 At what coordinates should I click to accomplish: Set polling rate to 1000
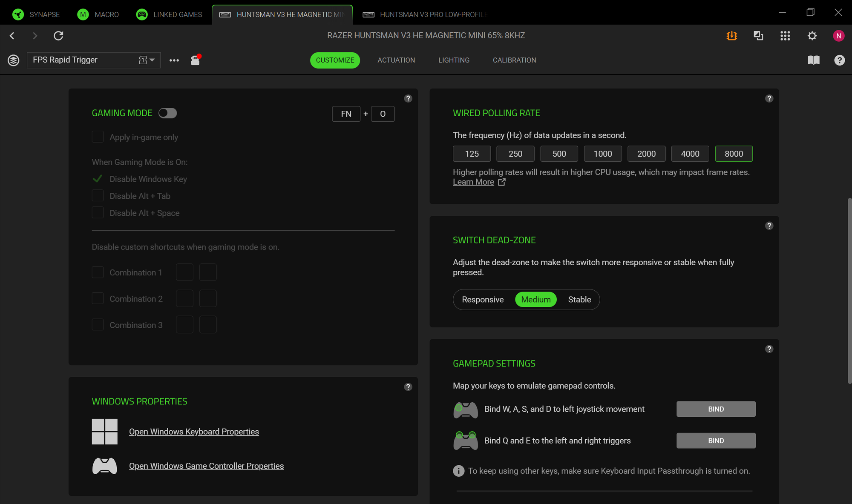point(603,154)
